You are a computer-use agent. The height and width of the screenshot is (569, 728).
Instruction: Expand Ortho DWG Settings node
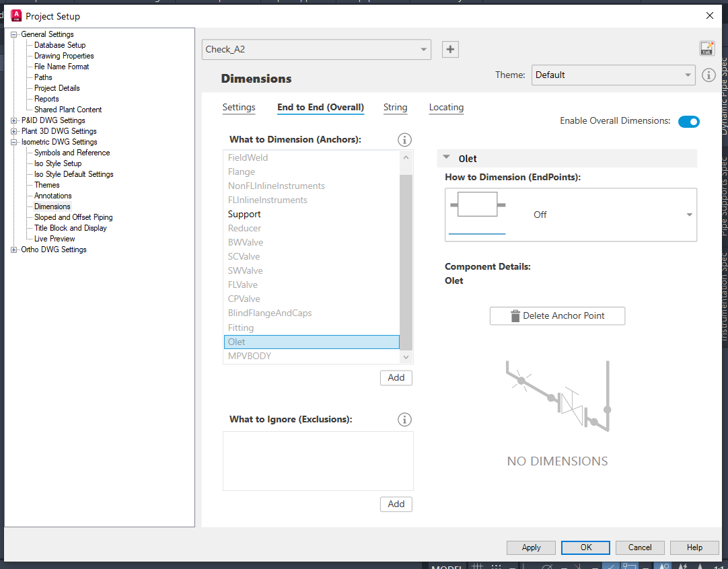point(14,250)
